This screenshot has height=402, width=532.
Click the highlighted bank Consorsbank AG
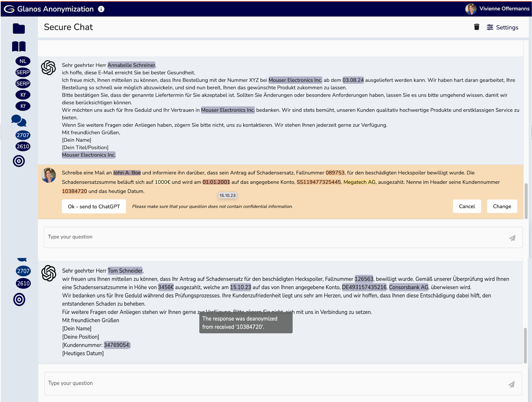tap(409, 287)
